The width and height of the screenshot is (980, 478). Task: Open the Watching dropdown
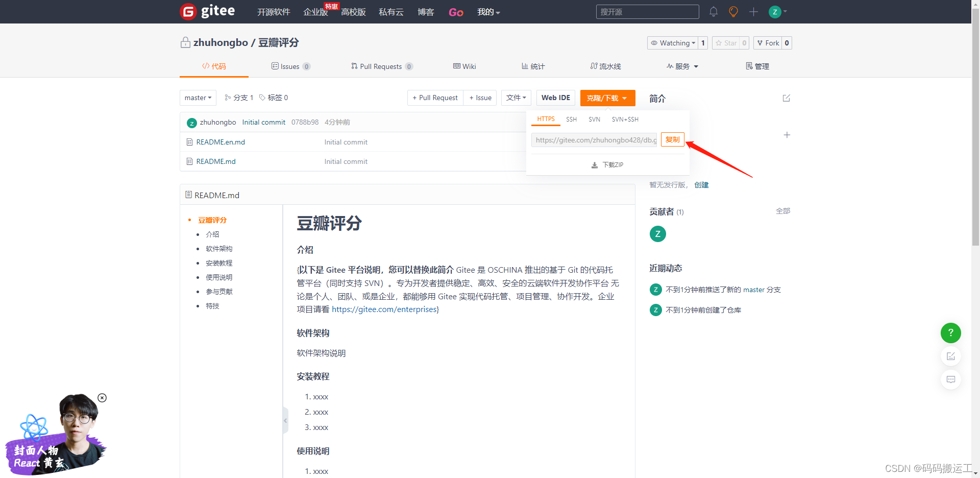672,43
